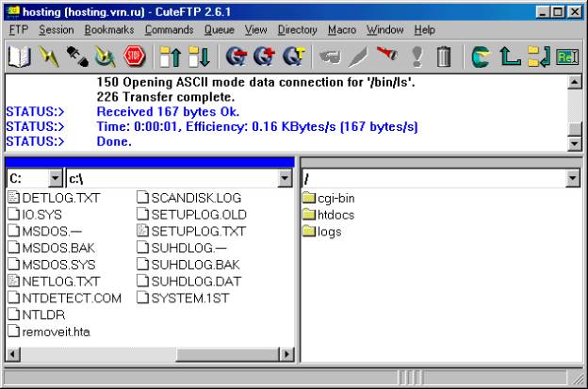Select file SUHDLOG.BAK
The width and height of the screenshot is (588, 389).
[188, 265]
